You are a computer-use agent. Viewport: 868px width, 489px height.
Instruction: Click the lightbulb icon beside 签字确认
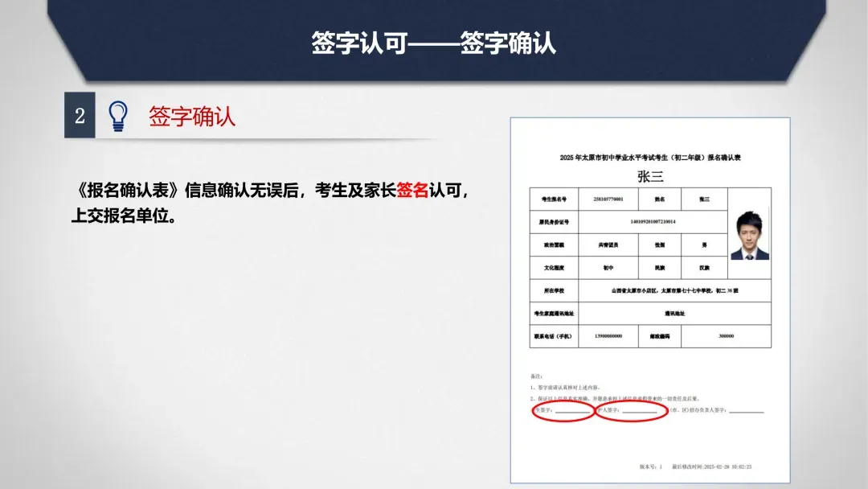(118, 113)
